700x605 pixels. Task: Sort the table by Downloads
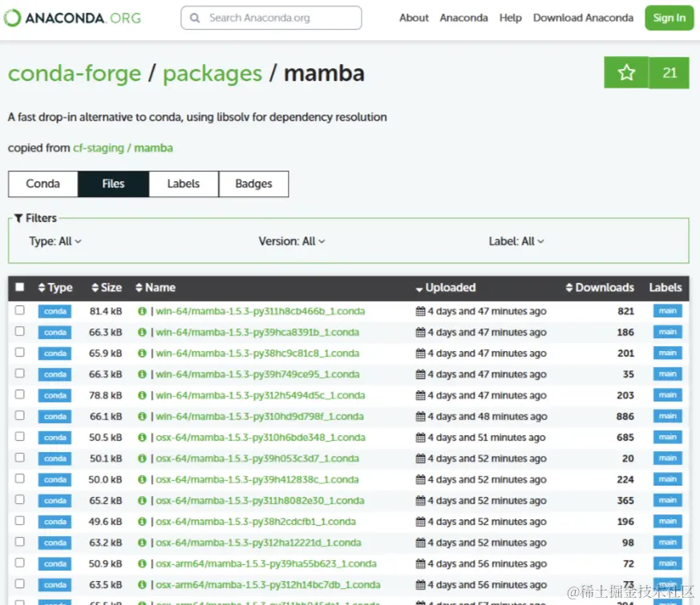(600, 287)
